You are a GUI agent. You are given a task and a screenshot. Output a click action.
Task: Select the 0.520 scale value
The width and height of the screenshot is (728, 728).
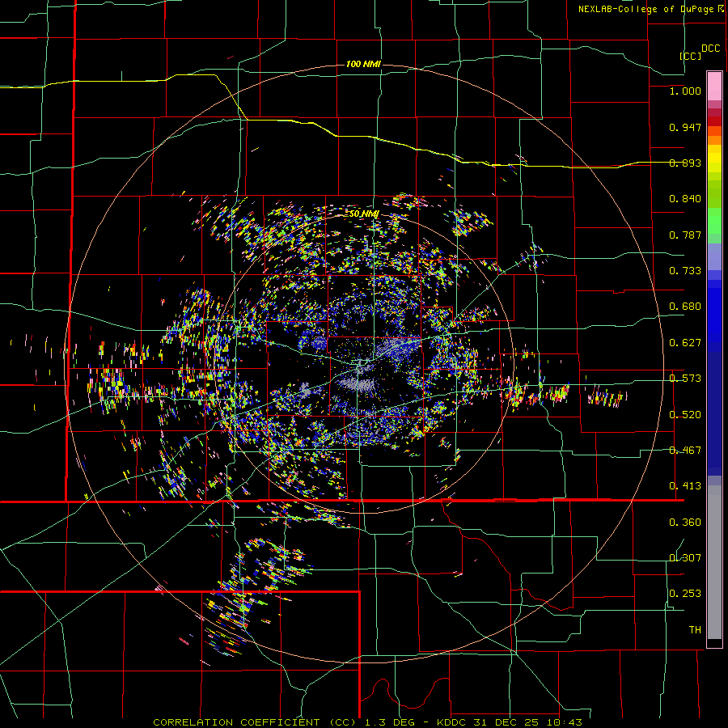coord(685,415)
